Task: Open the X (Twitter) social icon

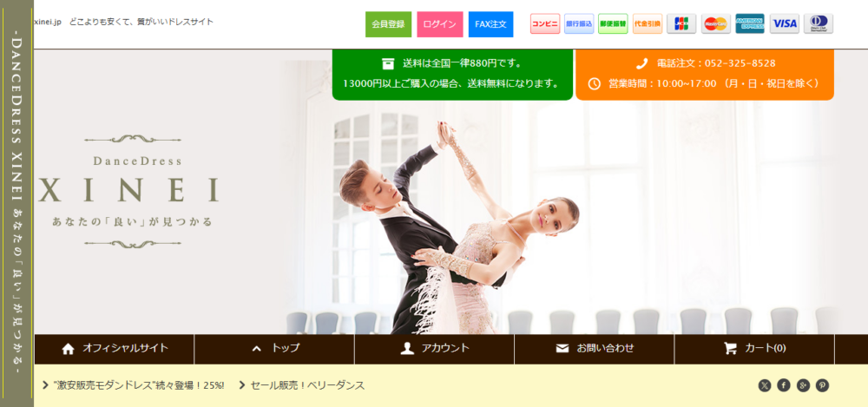Action: 765,385
